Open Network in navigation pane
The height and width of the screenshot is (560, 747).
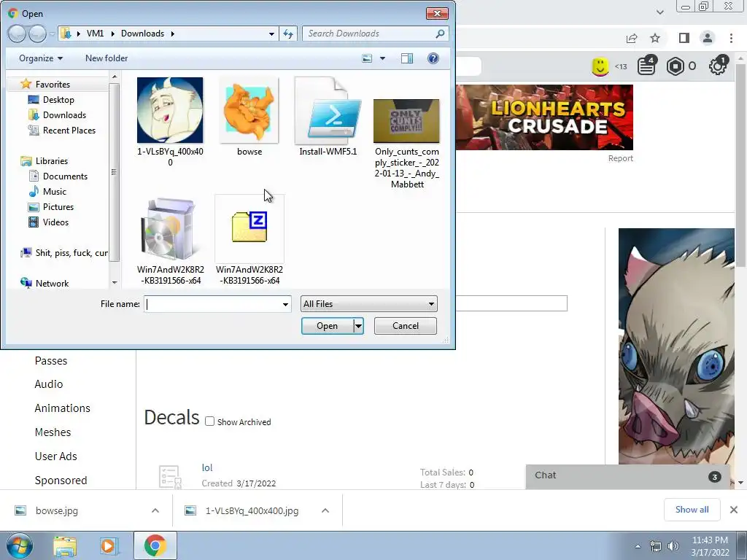click(x=52, y=284)
